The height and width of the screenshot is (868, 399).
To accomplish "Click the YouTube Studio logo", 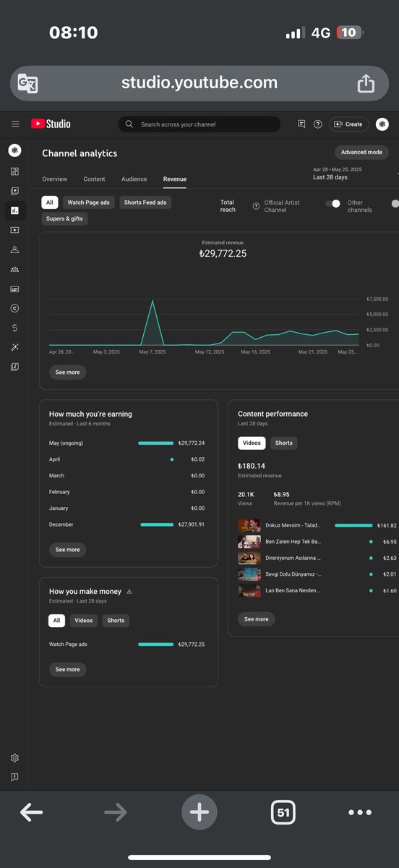I will (x=51, y=124).
